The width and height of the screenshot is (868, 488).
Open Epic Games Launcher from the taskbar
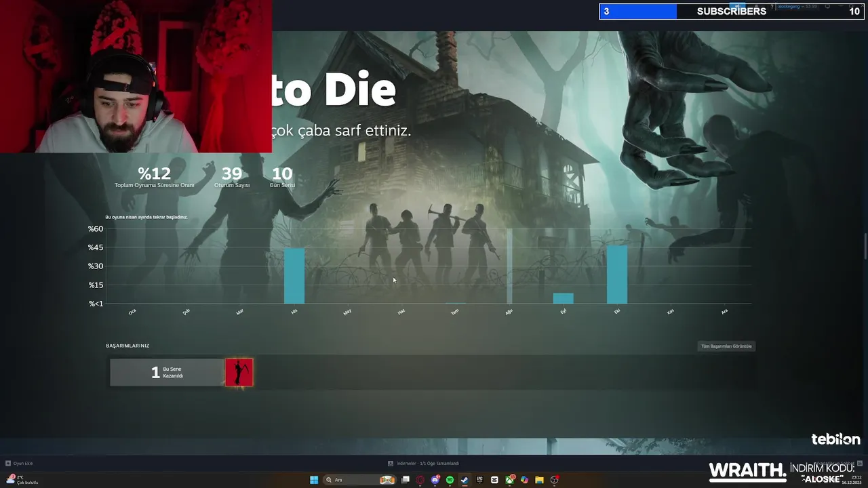click(479, 480)
